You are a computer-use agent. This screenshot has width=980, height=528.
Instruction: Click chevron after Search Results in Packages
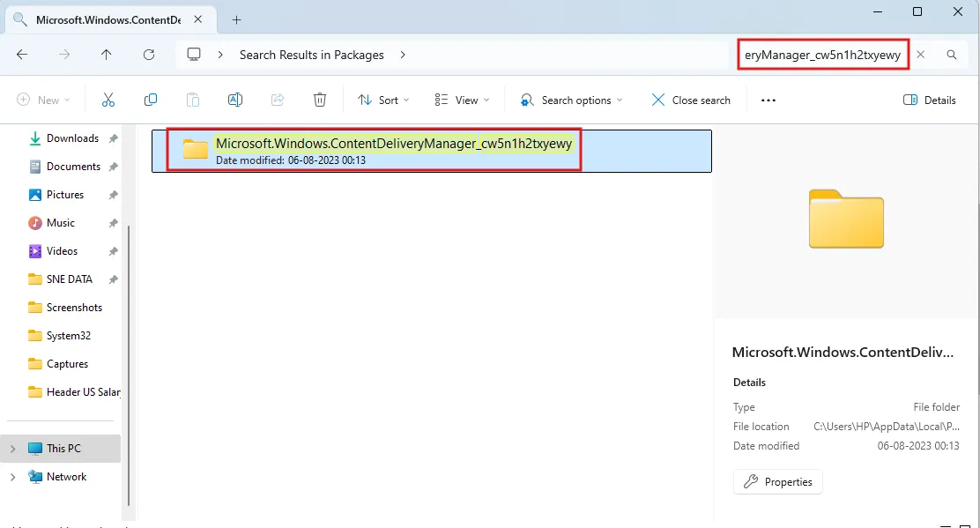click(403, 55)
